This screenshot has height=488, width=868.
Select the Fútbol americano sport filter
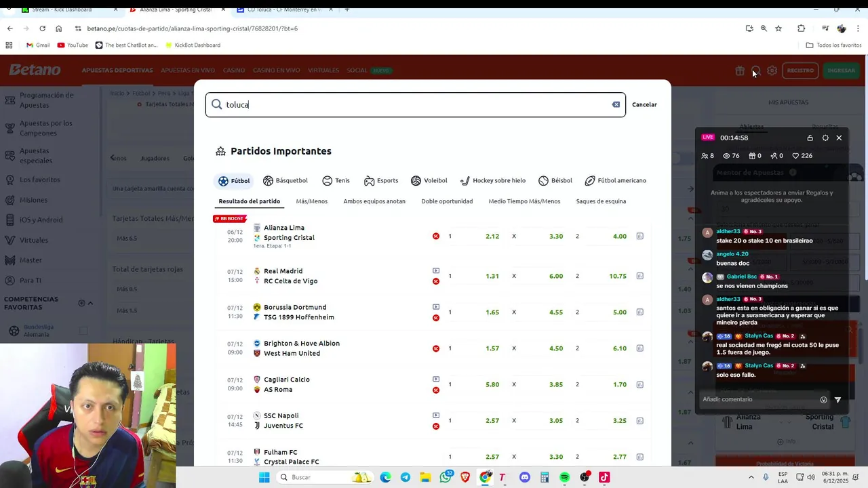tap(616, 181)
